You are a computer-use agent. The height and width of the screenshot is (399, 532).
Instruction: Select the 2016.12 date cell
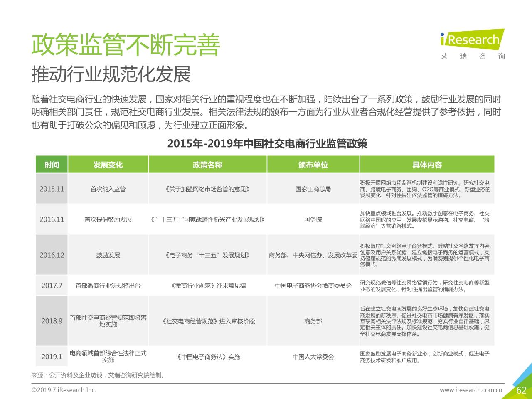pyautogui.click(x=52, y=255)
